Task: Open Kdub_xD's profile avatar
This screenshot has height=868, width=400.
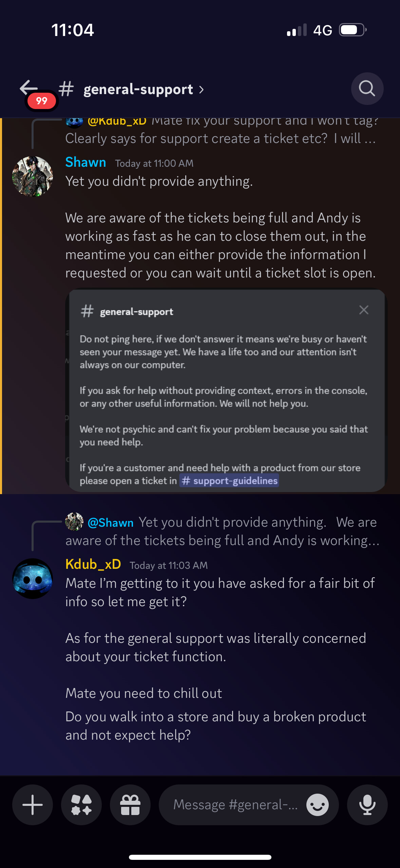Action: point(33,579)
